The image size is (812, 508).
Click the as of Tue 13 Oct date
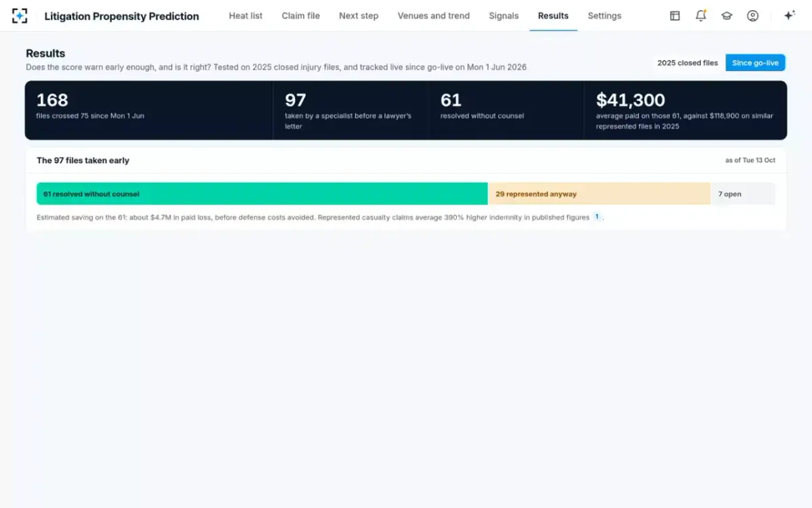pos(750,161)
